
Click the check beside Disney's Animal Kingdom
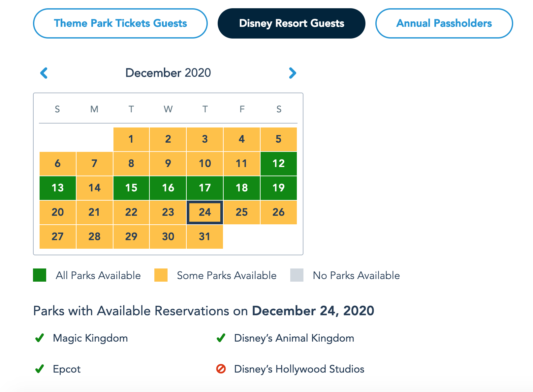point(221,338)
